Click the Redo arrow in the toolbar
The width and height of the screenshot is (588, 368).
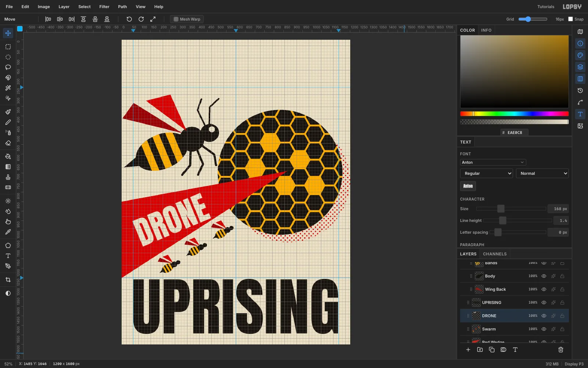[x=141, y=19]
